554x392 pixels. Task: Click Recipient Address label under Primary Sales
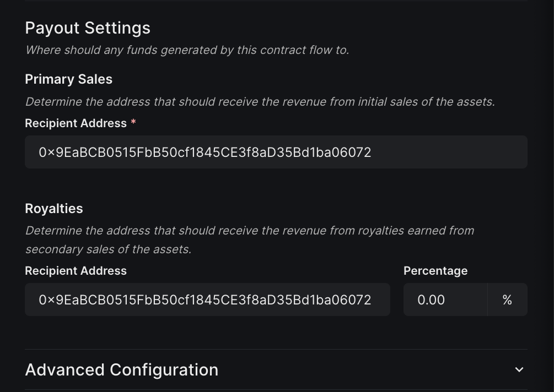tap(76, 123)
